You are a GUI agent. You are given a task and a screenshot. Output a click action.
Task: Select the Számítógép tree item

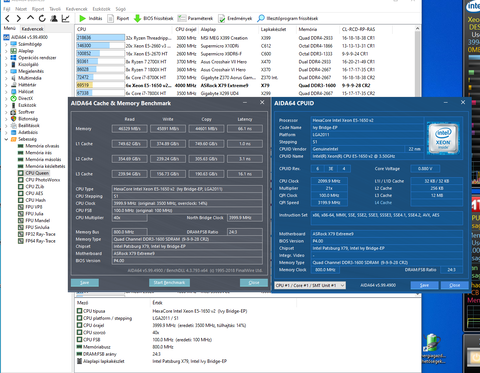coord(26,44)
